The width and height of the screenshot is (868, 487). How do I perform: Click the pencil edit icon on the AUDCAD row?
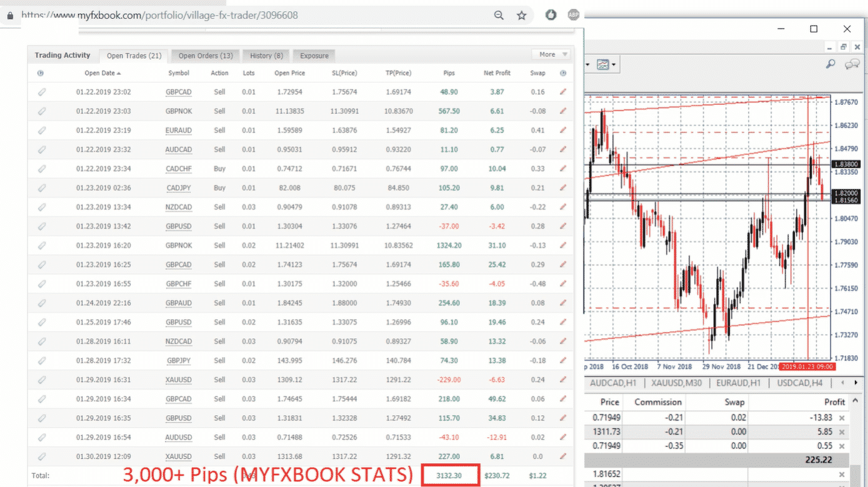(563, 149)
